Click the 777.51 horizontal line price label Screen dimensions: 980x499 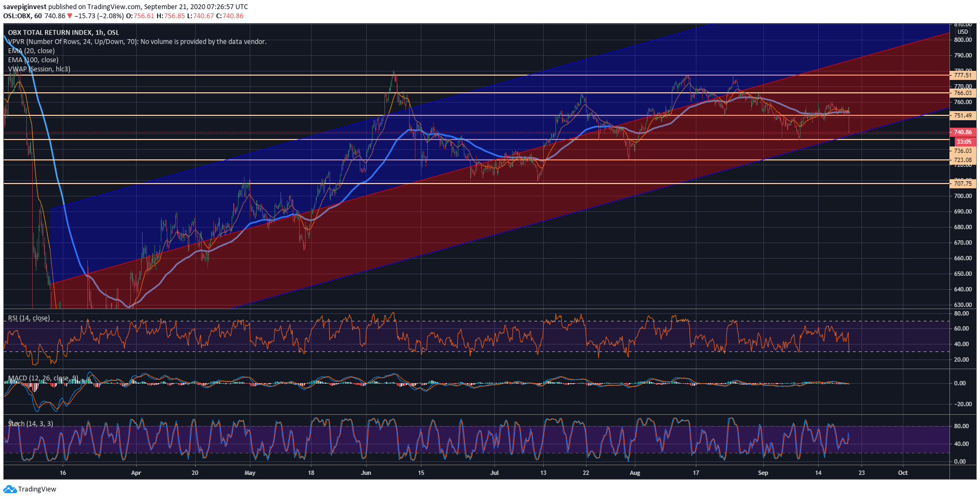click(963, 76)
